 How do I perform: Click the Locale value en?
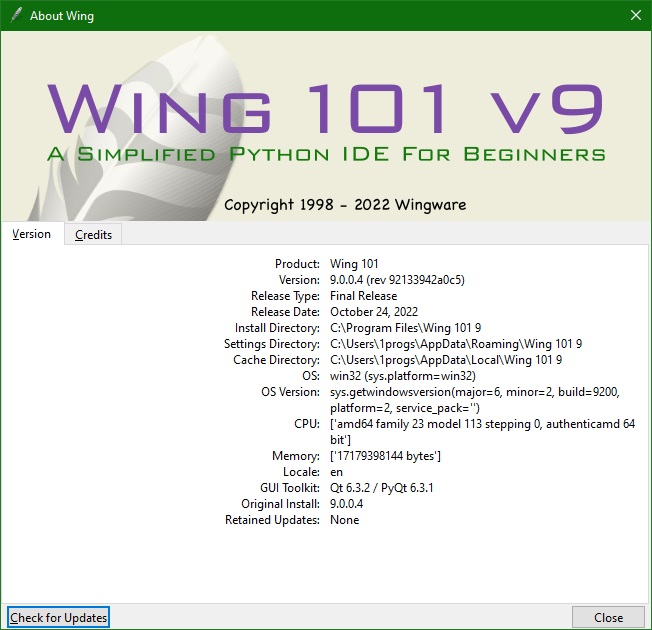(336, 472)
